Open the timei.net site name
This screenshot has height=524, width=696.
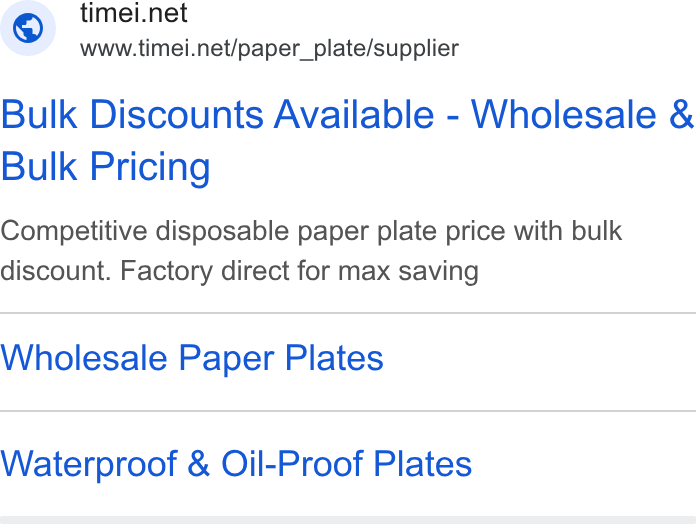(x=134, y=12)
